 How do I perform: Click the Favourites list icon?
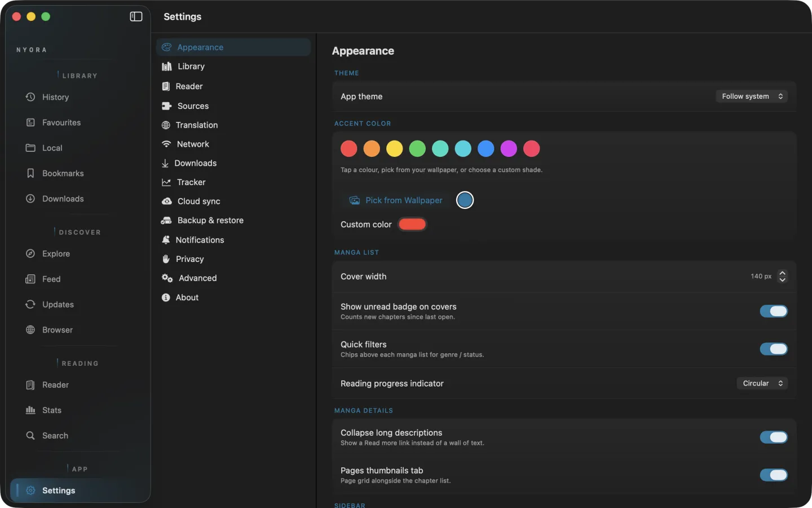(30, 122)
